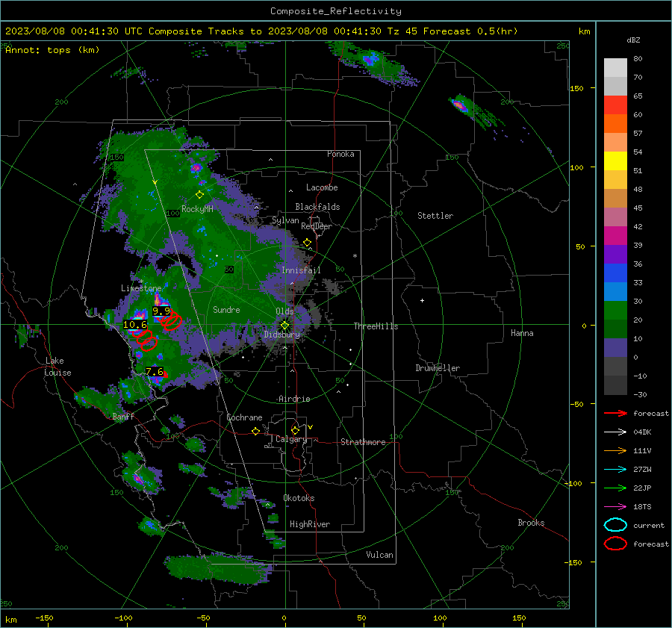
Task: Click the Brooks city label
Action: pyautogui.click(x=531, y=523)
